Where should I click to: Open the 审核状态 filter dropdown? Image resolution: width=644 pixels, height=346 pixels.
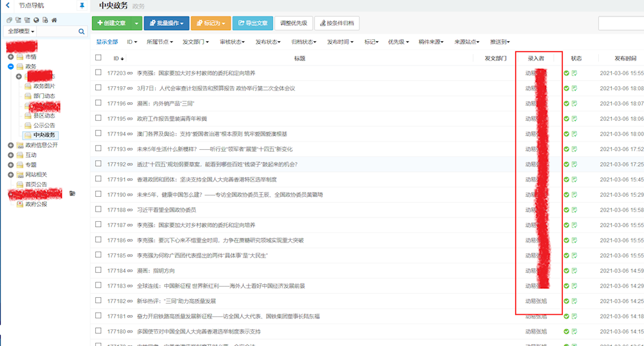coord(232,42)
